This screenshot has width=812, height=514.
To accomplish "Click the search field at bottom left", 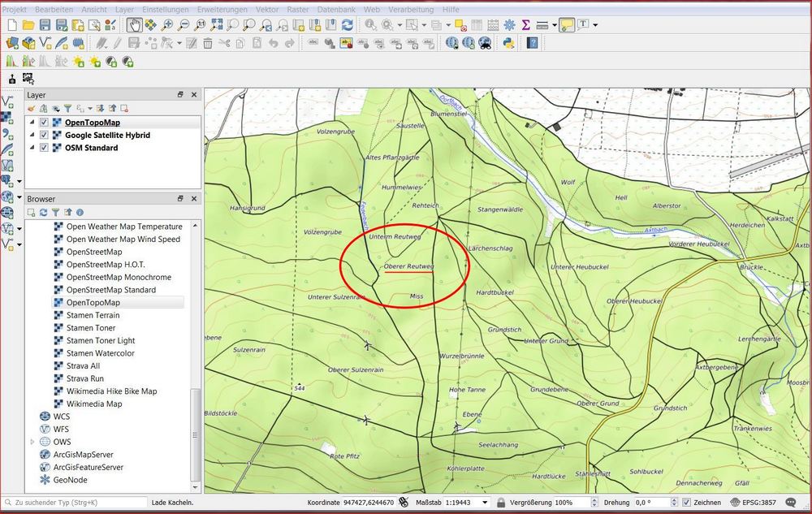I will tap(77, 503).
